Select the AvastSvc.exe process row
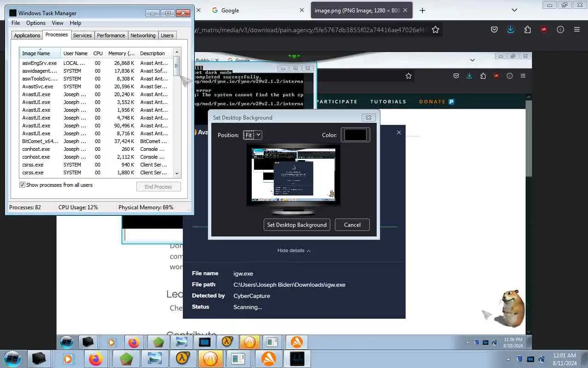The height and width of the screenshot is (368, 588). click(x=96, y=86)
